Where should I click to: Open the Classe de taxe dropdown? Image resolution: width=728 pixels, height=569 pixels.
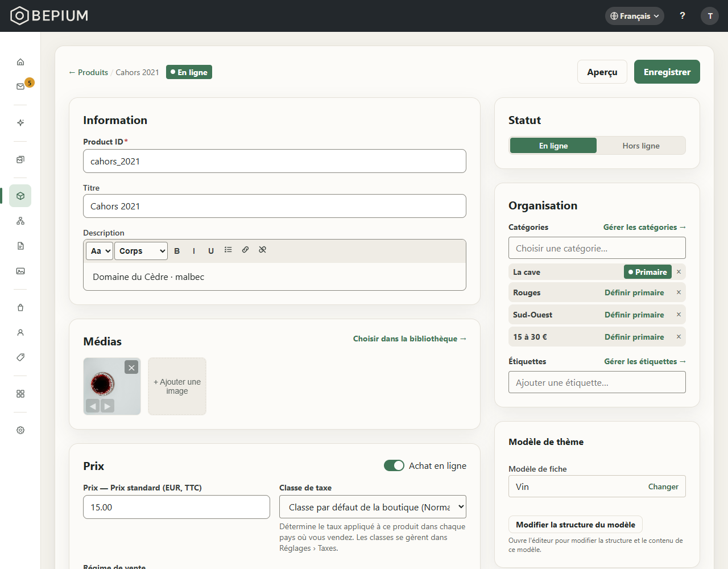(373, 507)
